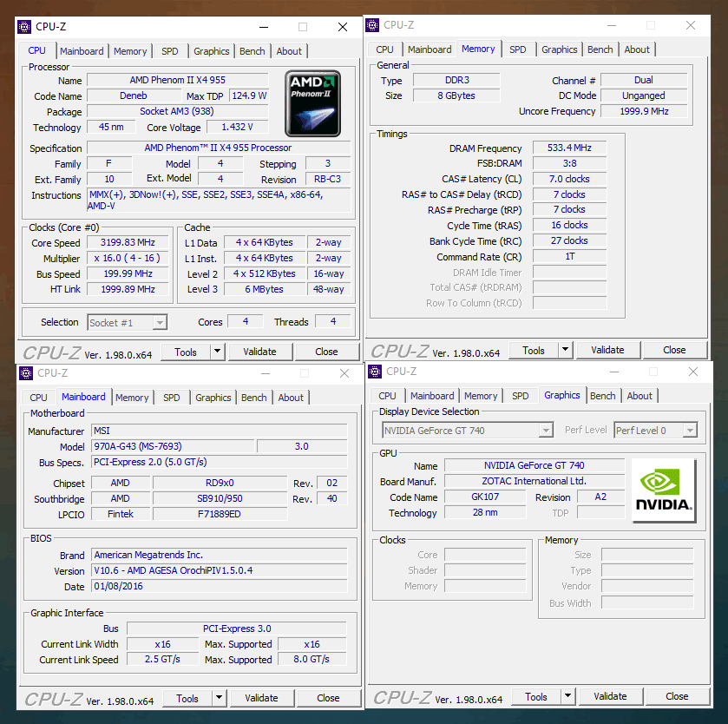The height and width of the screenshot is (724, 728).
Task: Switch to the Mainboard tab in the CPU tab window
Action: [82, 51]
